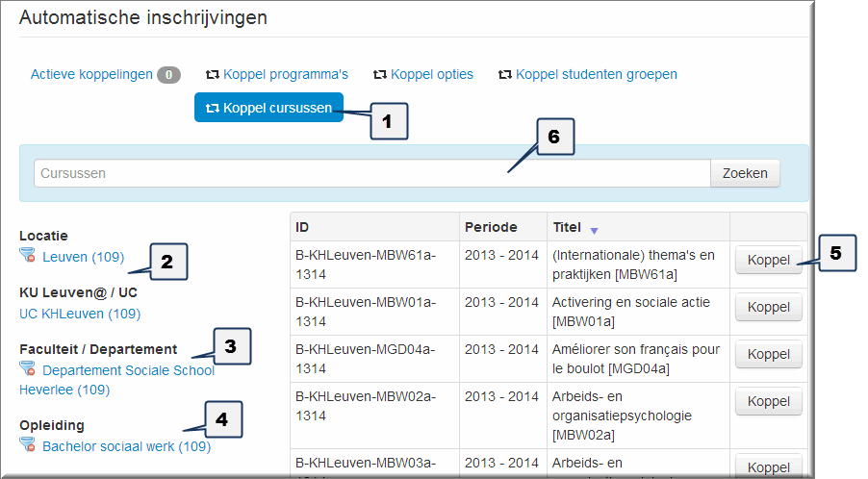The height and width of the screenshot is (479, 868).
Task: Click the filter-remove icon beside Departement Sociale School
Action: (28, 369)
